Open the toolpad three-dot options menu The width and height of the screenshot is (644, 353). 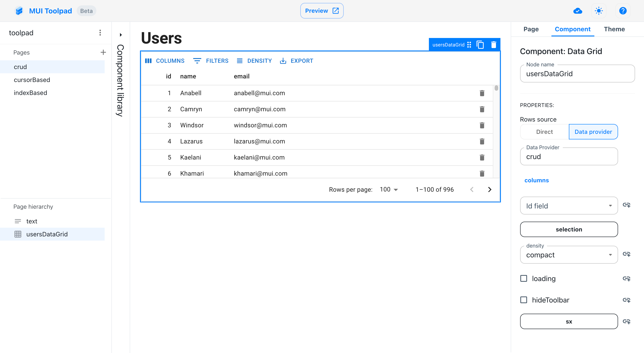pyautogui.click(x=100, y=33)
